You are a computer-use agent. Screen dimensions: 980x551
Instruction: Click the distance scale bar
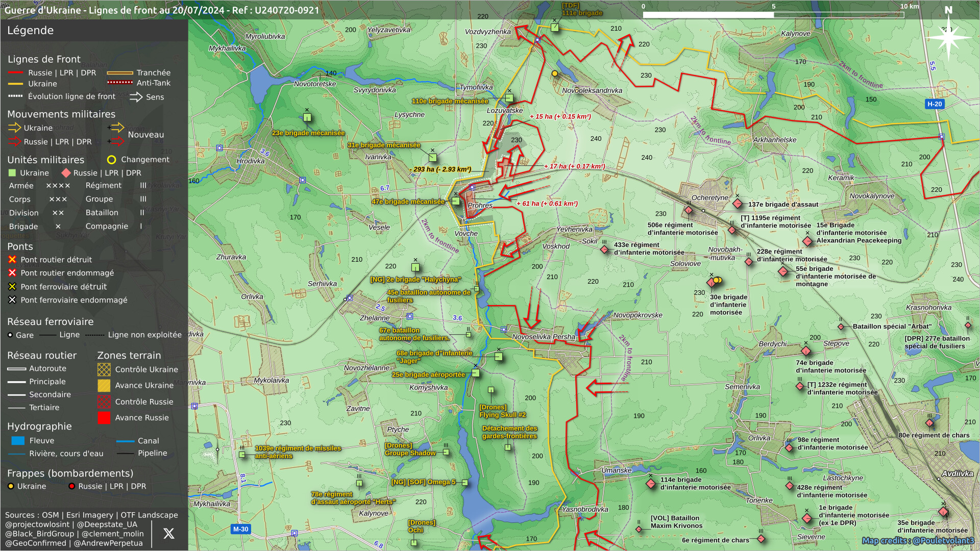(x=773, y=15)
